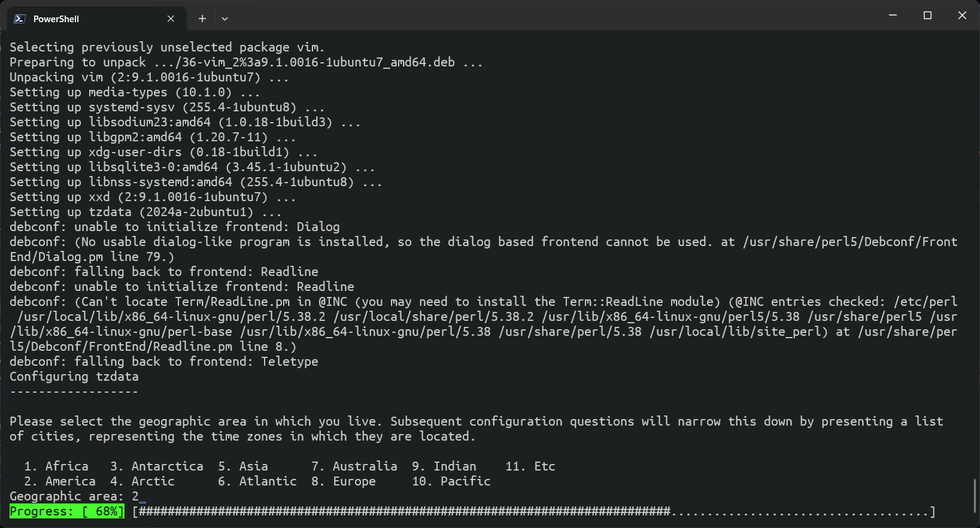The width and height of the screenshot is (980, 528).
Task: Maximize the terminal window
Action: pyautogui.click(x=927, y=15)
